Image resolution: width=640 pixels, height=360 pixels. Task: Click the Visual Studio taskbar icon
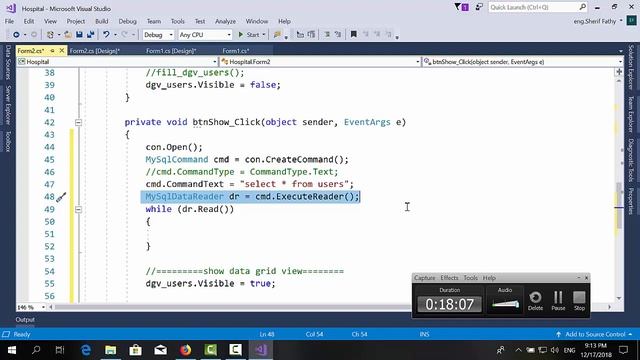coord(260,350)
